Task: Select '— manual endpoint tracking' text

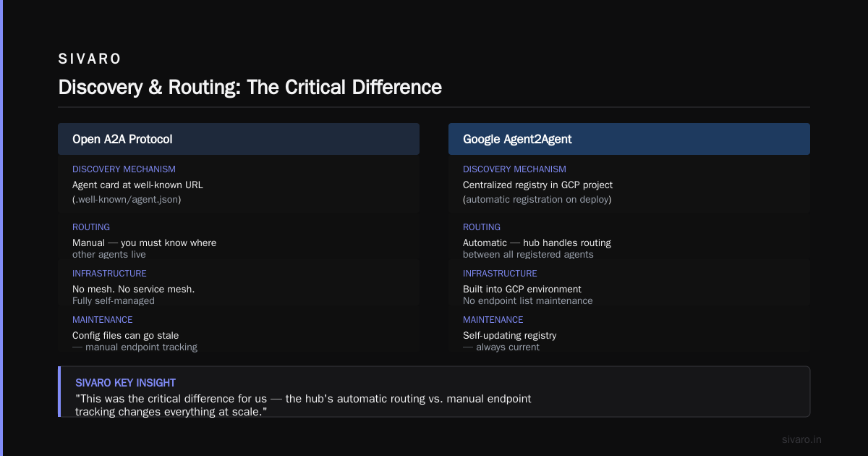Action: [x=135, y=347]
